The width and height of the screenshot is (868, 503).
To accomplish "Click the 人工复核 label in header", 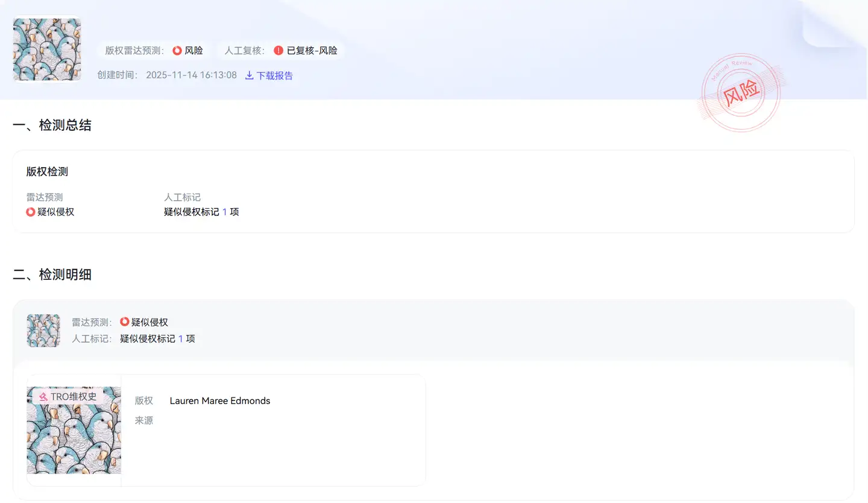I will [x=245, y=51].
